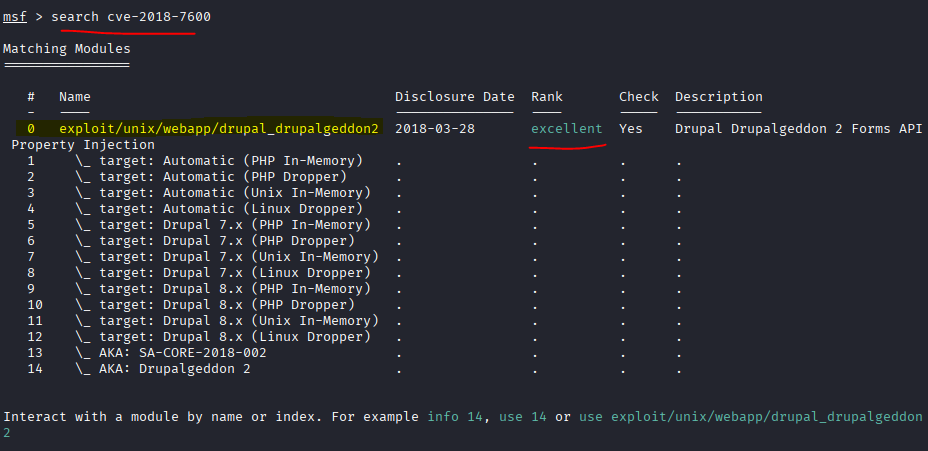This screenshot has width=928, height=451.
Task: Select the Matching Modules heading
Action: [x=66, y=48]
